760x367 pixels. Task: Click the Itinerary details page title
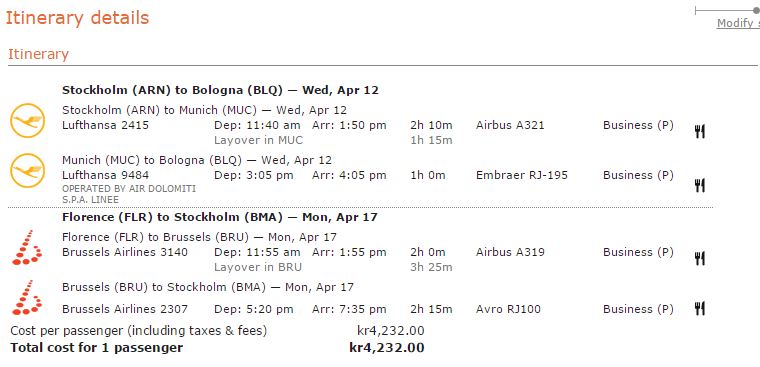(x=77, y=18)
